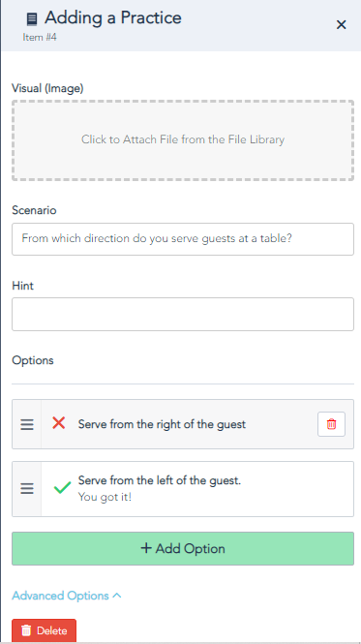Close the Adding a Practice panel
Screen dimensions: 361x644
pos(341,25)
